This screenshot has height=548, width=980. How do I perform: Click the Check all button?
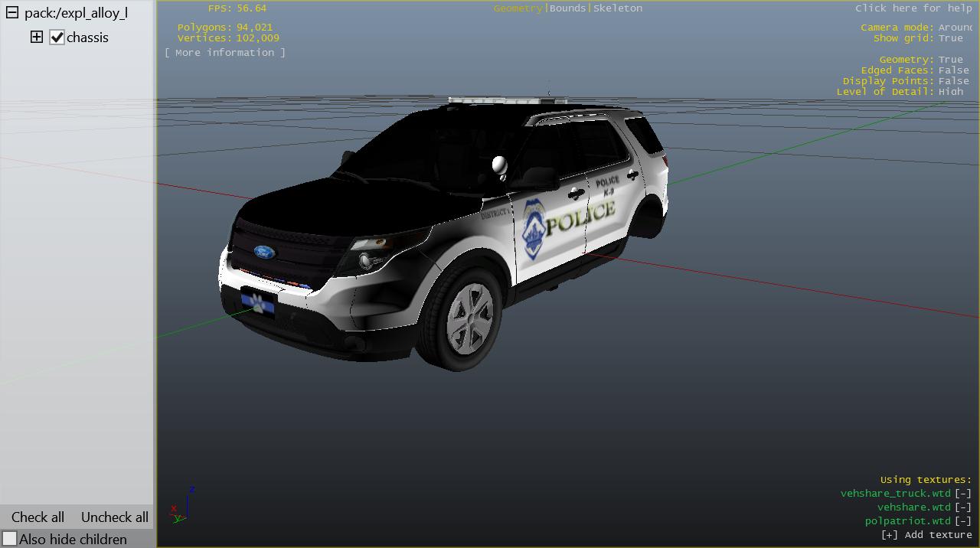click(38, 517)
